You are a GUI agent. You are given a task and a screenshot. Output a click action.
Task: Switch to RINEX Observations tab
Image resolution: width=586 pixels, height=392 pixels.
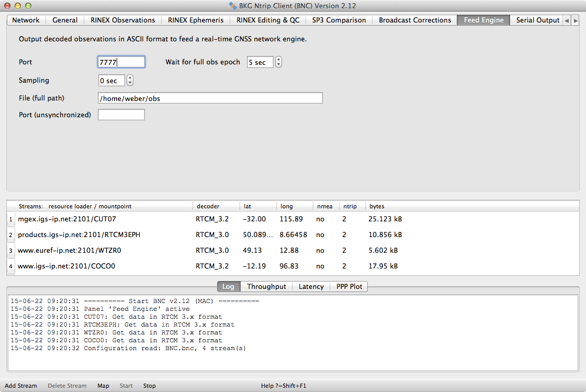tap(122, 20)
